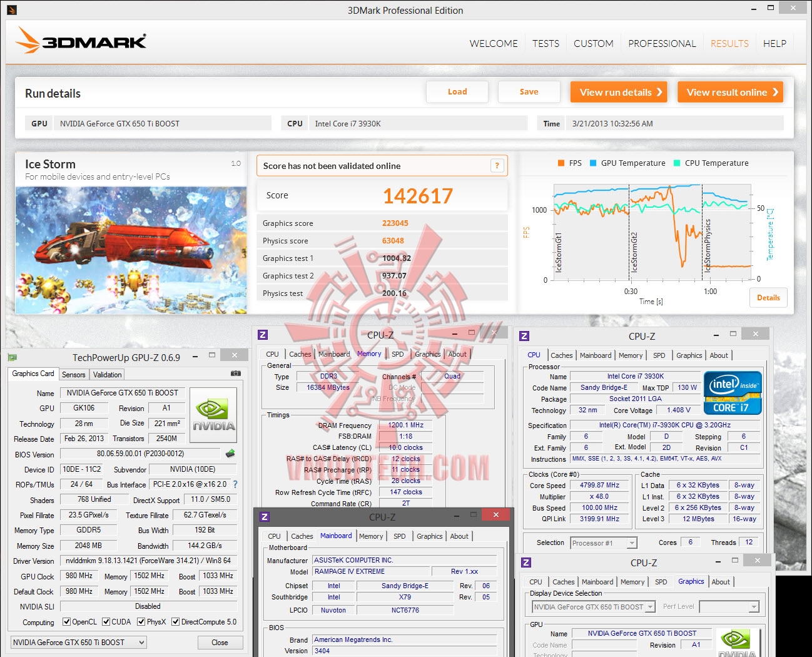Click the Z icon of CPU-Z processor window
Viewport: 812px width, 657px height.
pyautogui.click(x=524, y=336)
